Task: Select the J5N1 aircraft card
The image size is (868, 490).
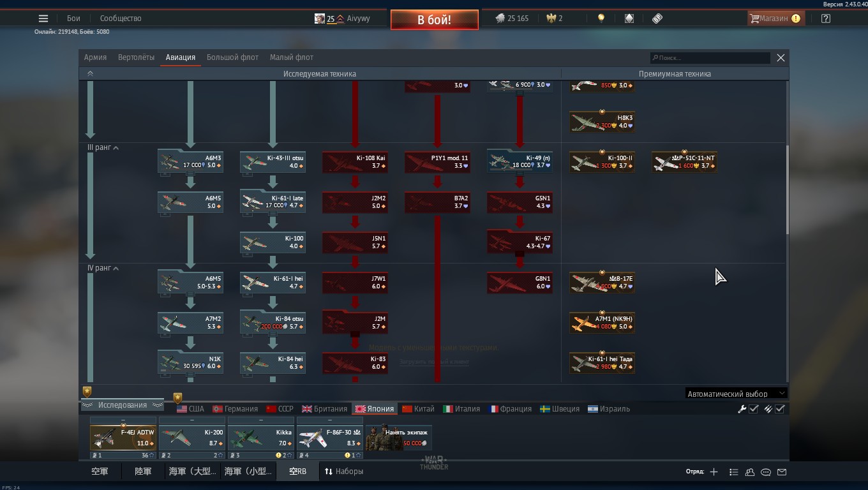Action: pyautogui.click(x=355, y=242)
